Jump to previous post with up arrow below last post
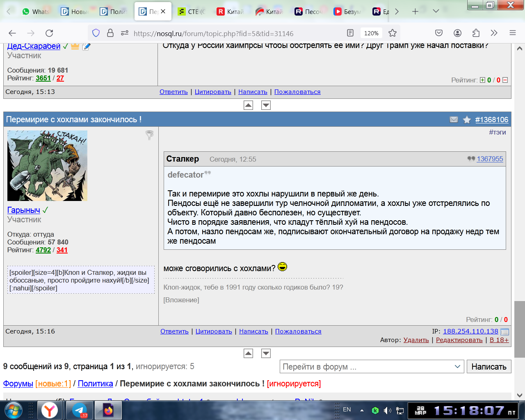Screen dimensions: 525x420 coord(248,353)
